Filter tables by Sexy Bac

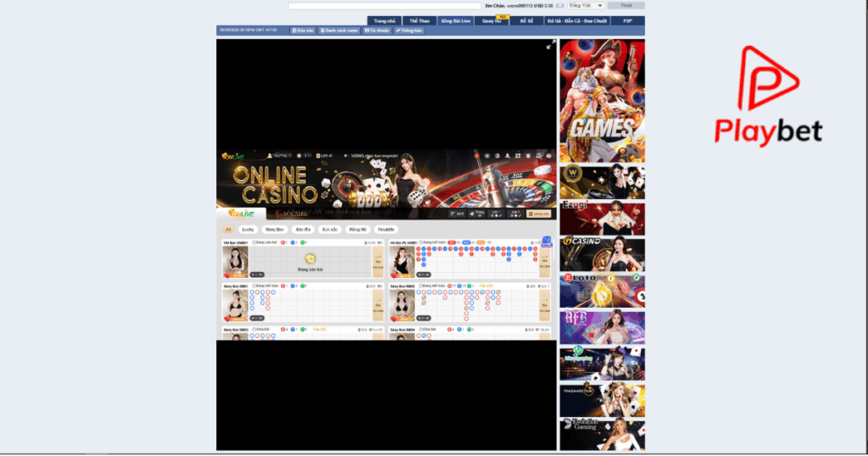pos(275,229)
